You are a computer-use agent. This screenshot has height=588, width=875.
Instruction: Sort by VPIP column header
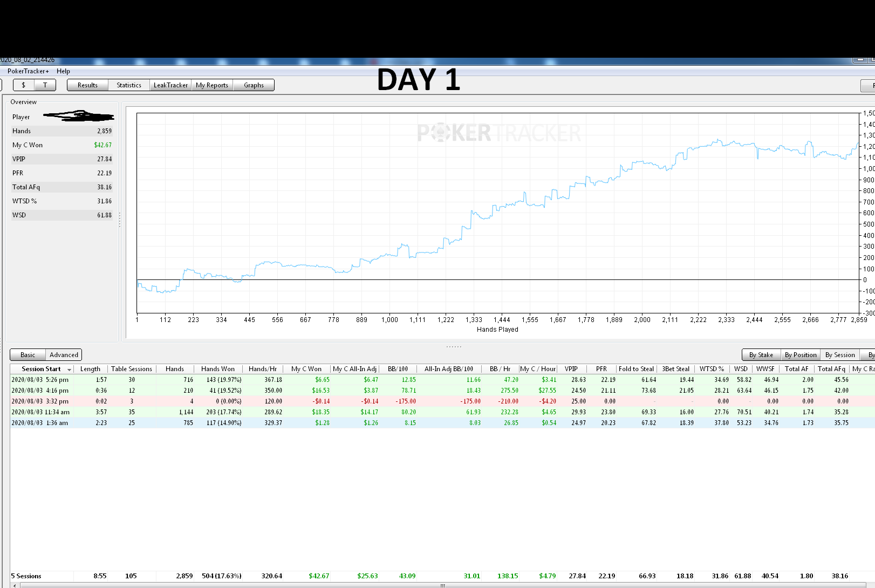(x=571, y=369)
